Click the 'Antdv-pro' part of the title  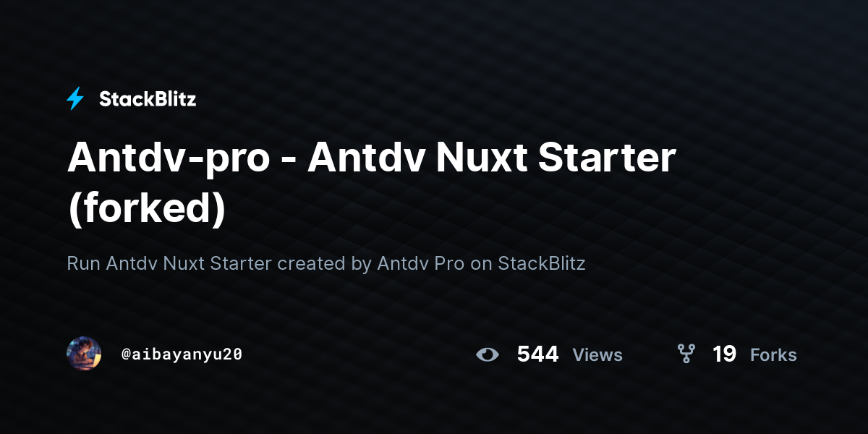[167, 160]
